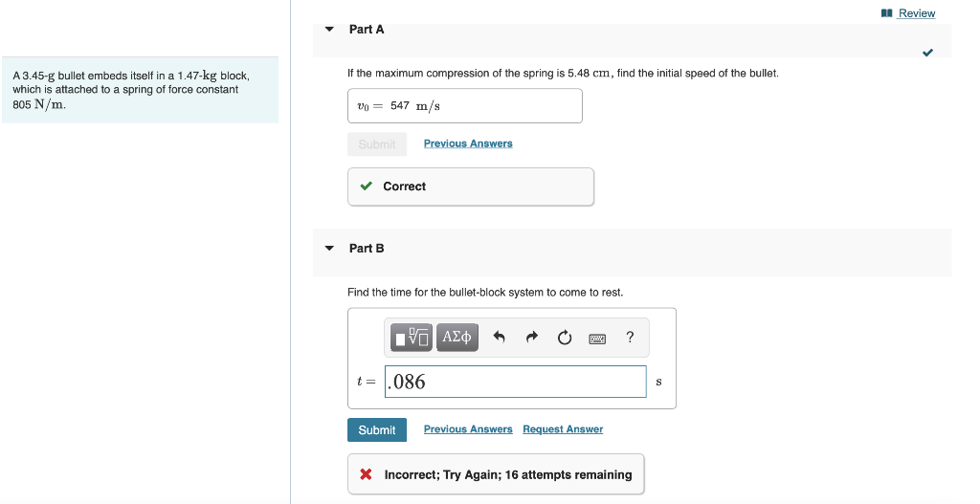Undo the last answer edit
Image resolution: width=980 pixels, height=504 pixels.
tap(499, 338)
